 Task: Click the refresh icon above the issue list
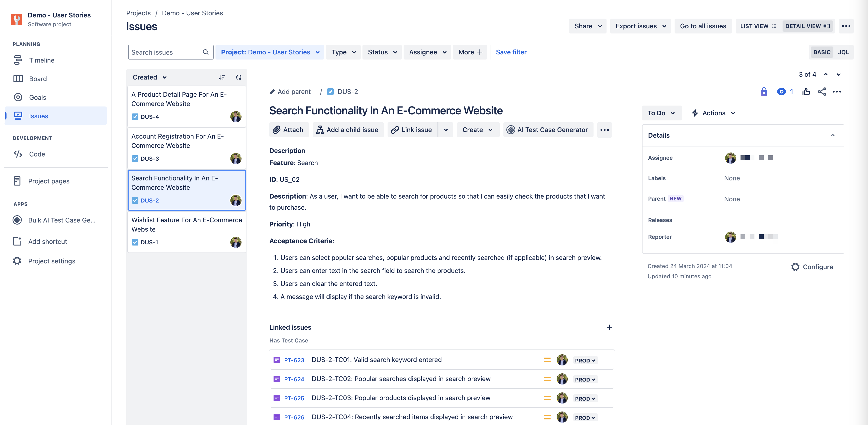[x=238, y=77]
